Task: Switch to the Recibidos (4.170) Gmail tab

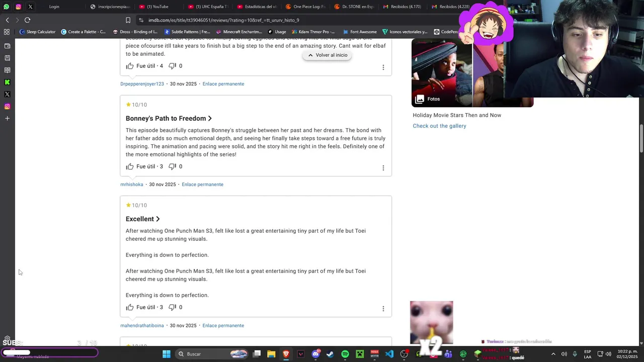Action: (403, 7)
